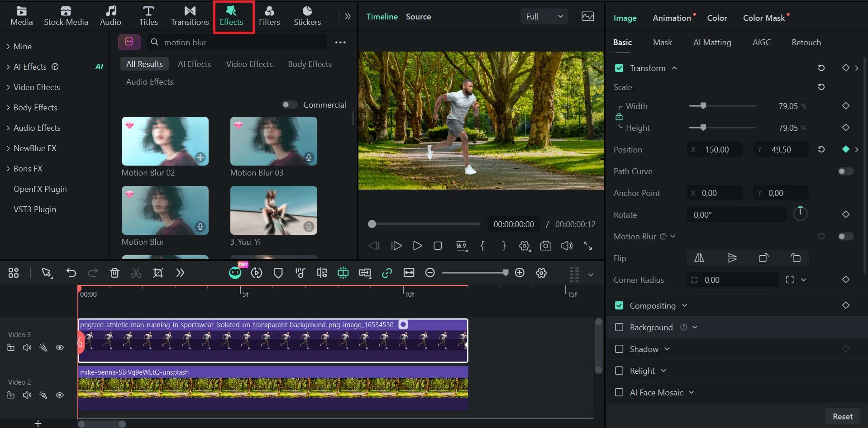Uncheck the Transform checkbox
This screenshot has height=428, width=868.
619,68
